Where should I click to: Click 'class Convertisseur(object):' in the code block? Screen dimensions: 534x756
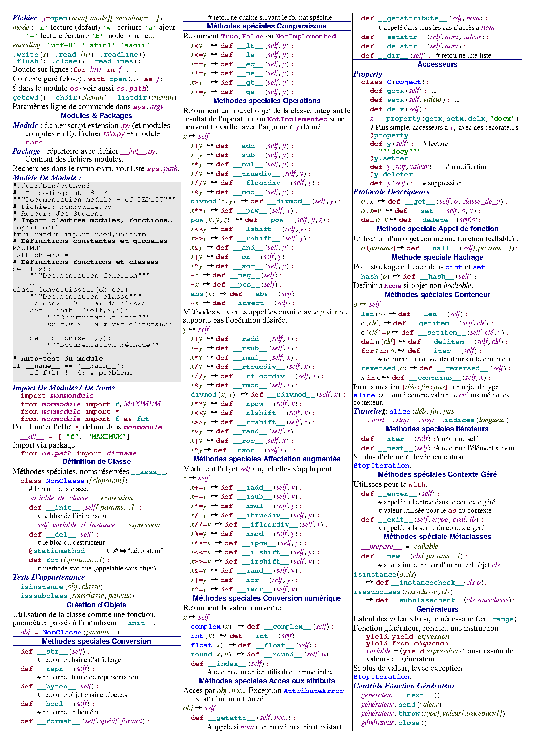tap(72, 289)
